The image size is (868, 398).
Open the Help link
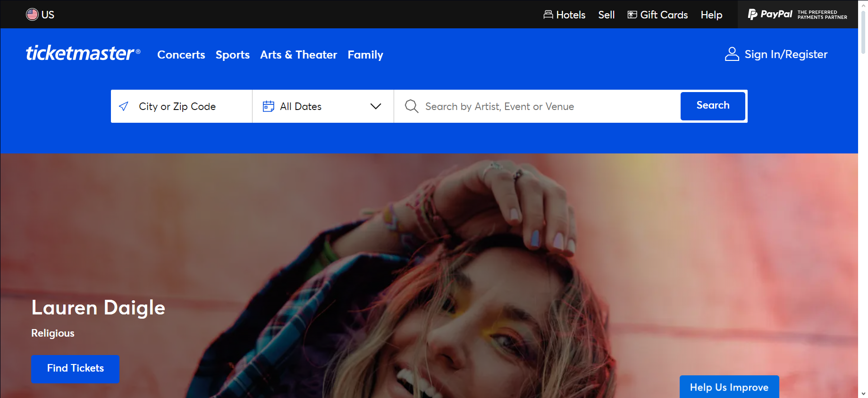[x=711, y=15]
